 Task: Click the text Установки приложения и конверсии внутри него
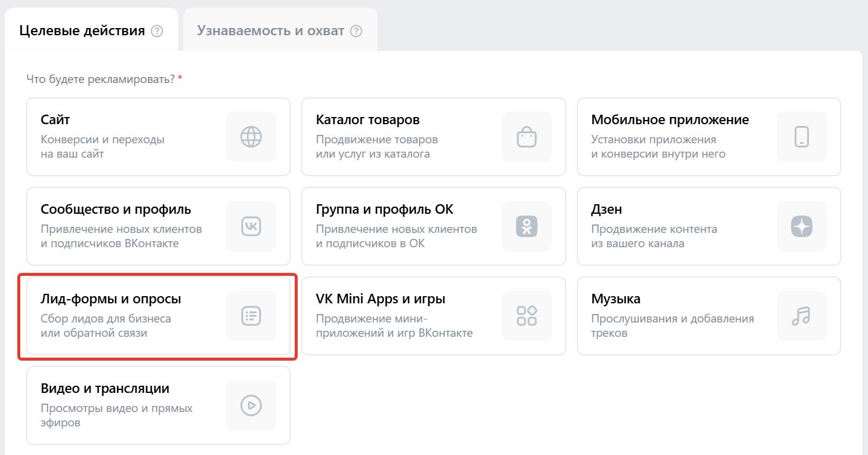tap(658, 147)
